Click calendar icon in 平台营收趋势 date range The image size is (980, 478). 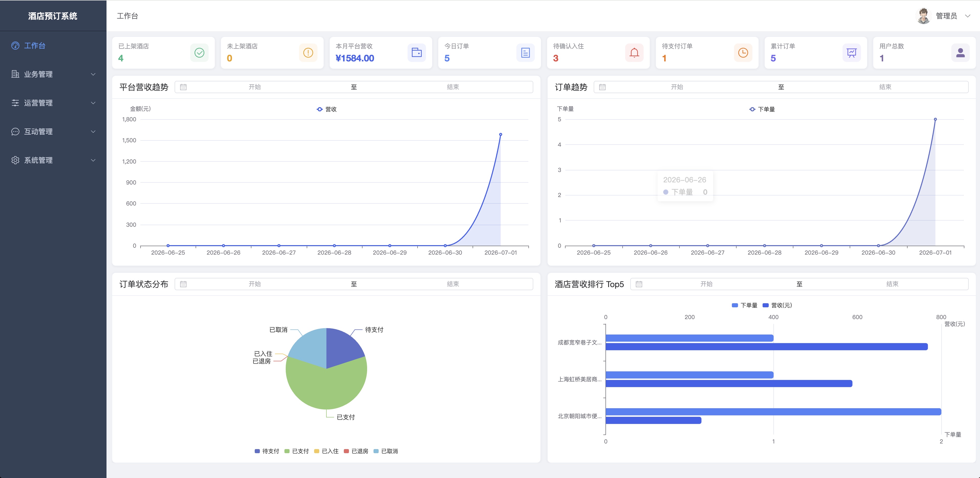point(183,87)
